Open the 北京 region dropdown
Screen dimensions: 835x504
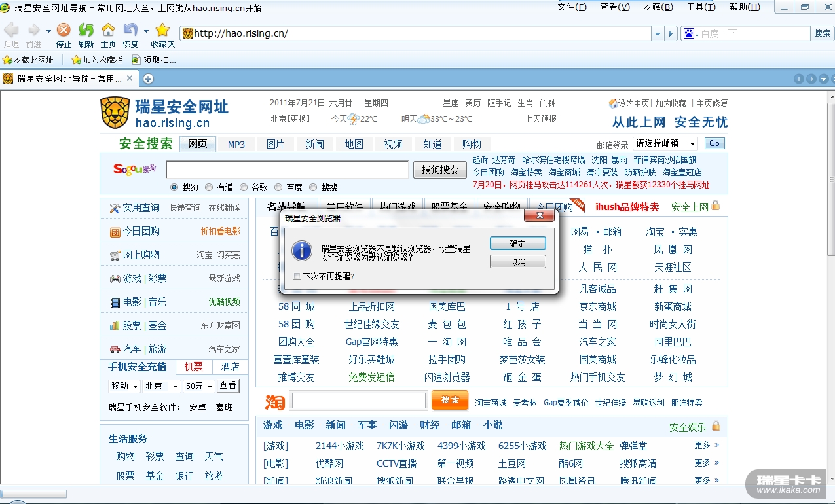click(x=162, y=386)
